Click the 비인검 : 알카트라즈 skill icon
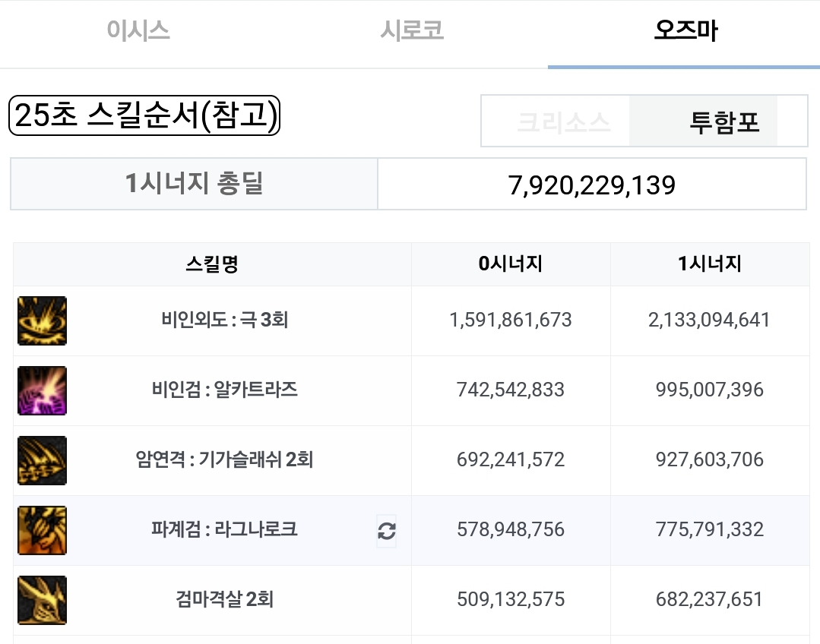This screenshot has height=644, width=820. [x=43, y=390]
